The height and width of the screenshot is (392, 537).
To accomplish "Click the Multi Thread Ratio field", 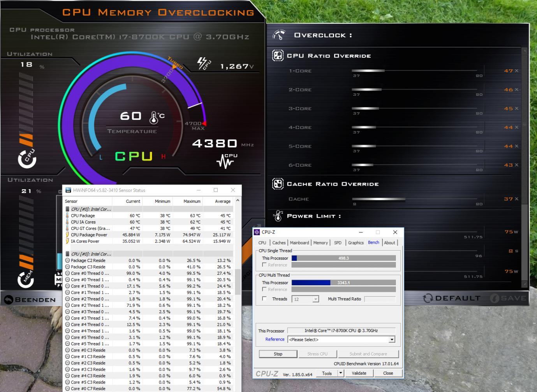I will coord(380,299).
